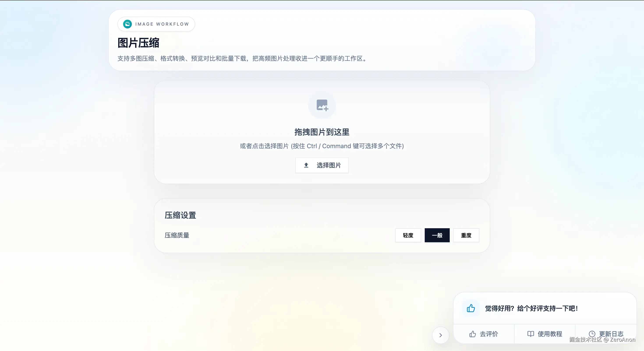Image resolution: width=644 pixels, height=351 pixels.
Task: Collapse the feedback panel with the chevron arrow
Action: tap(441, 335)
